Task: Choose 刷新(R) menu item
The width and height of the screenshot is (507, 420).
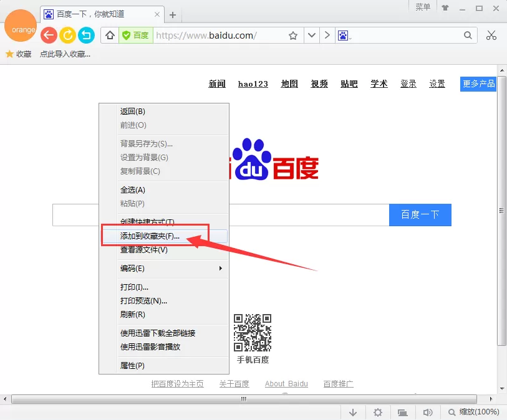Action: click(x=164, y=314)
